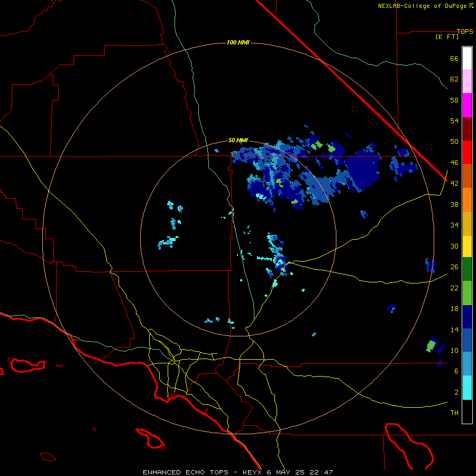Click the black TH threshold legend swatch
476x476 pixels.
467,411
